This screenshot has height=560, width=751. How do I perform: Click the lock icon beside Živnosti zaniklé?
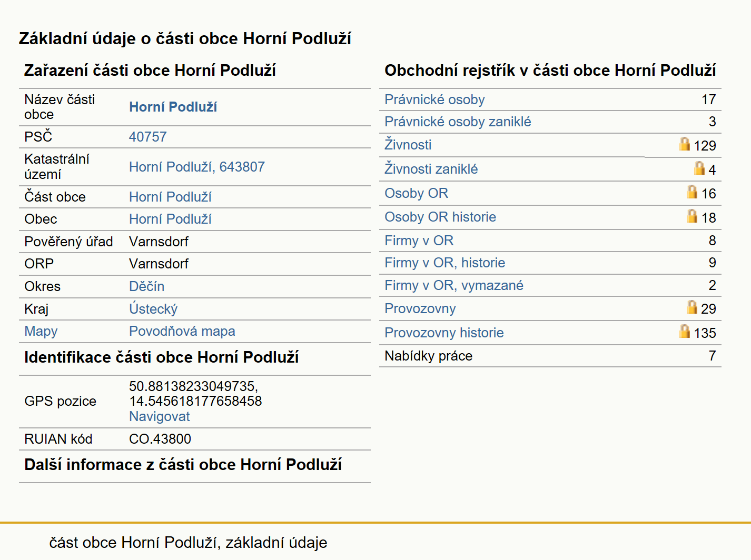click(x=699, y=168)
